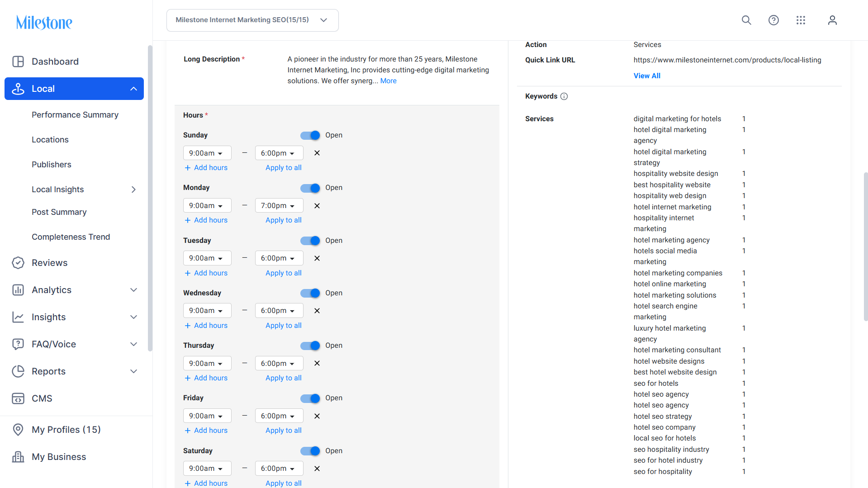This screenshot has height=488, width=868.
Task: Open Monday closing time 7:00pm dropdown
Action: [x=279, y=206]
